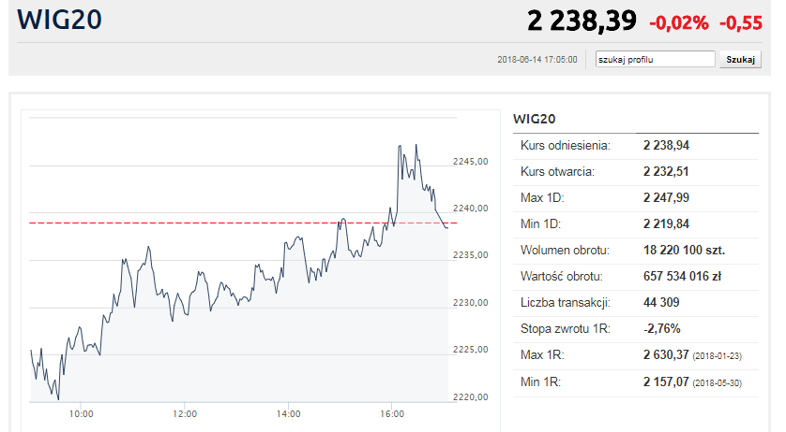The width and height of the screenshot is (786, 432).
Task: Click the 'szukaj profilu' search field
Action: tap(655, 59)
